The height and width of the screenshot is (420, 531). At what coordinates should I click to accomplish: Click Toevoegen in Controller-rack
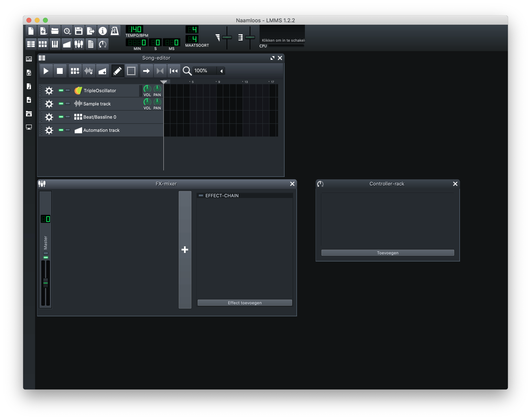[388, 253]
